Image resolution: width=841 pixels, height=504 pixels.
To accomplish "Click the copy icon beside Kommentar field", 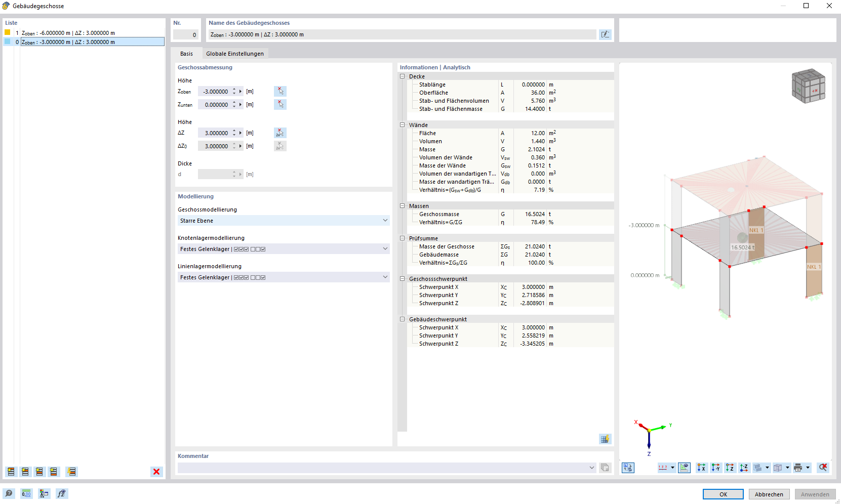I will [605, 468].
